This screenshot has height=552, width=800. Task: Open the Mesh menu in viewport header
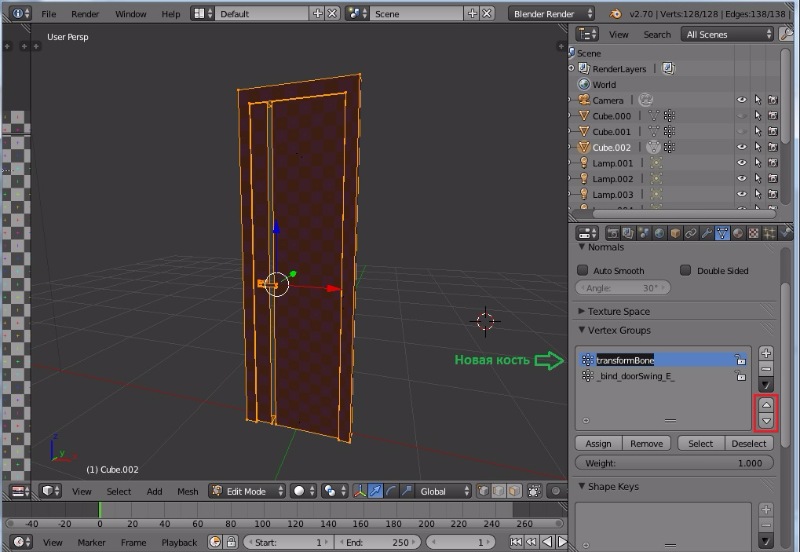tap(187, 491)
